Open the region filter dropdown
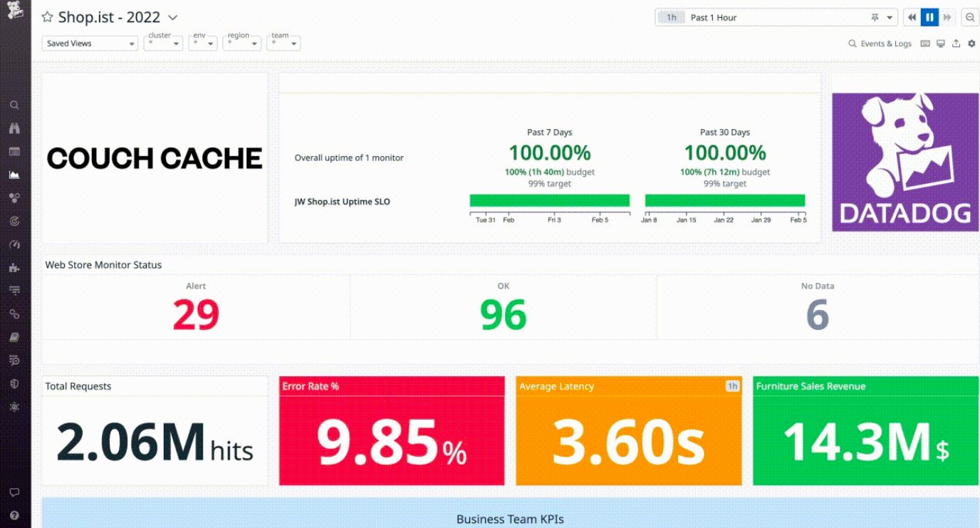This screenshot has width=980, height=528. pyautogui.click(x=241, y=43)
